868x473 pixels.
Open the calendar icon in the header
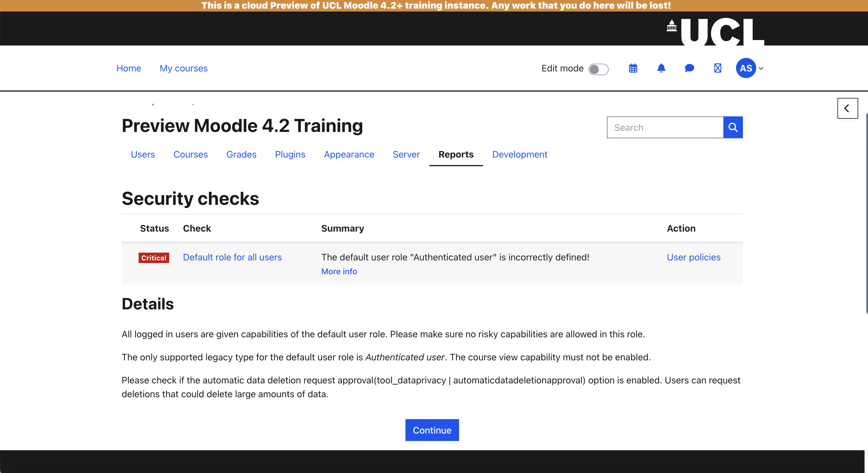click(633, 68)
